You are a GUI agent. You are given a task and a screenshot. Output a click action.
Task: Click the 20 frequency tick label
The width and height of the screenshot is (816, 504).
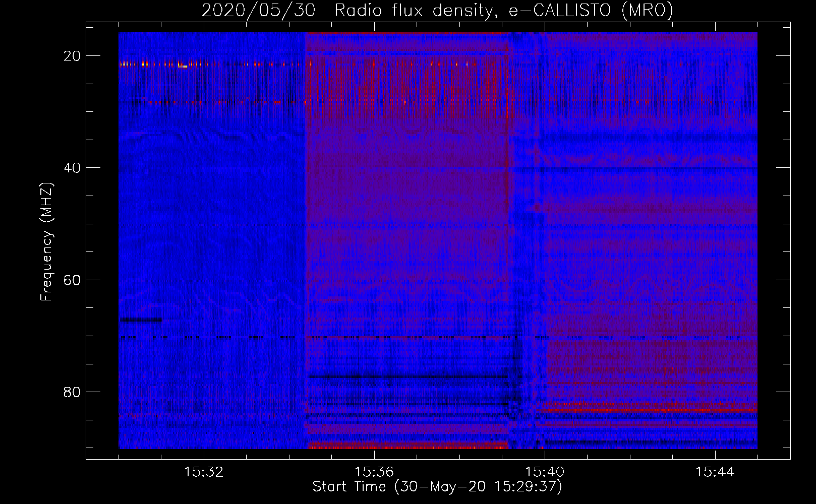[72, 56]
